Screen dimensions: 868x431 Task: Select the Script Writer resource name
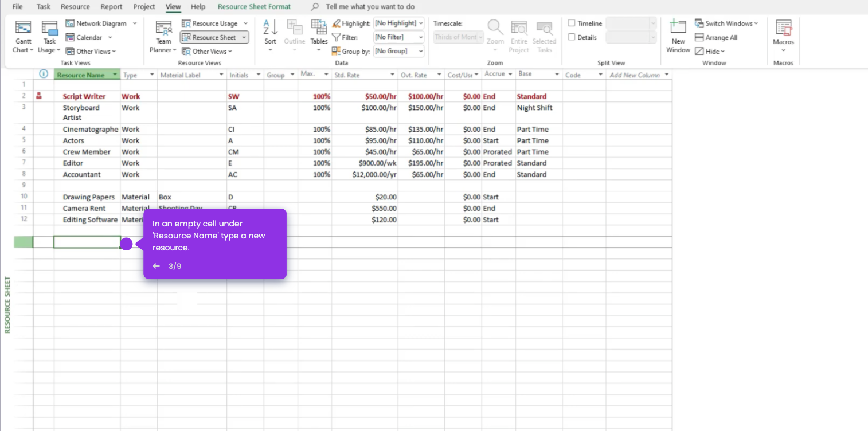pos(84,96)
